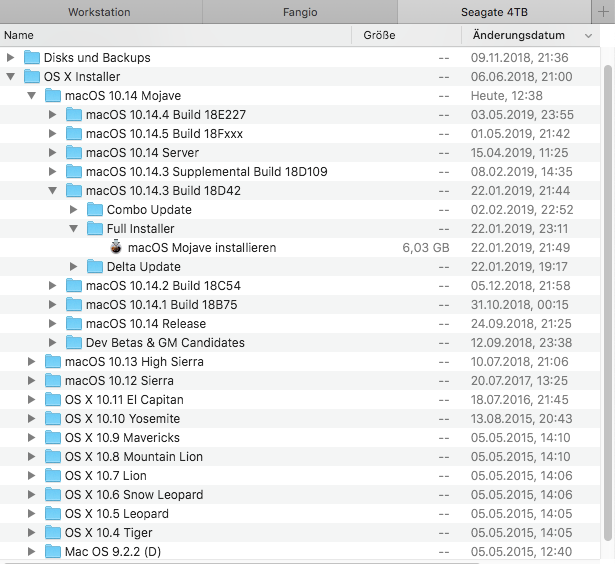
Task: Select the '6,03 GB' size value
Action: click(426, 247)
